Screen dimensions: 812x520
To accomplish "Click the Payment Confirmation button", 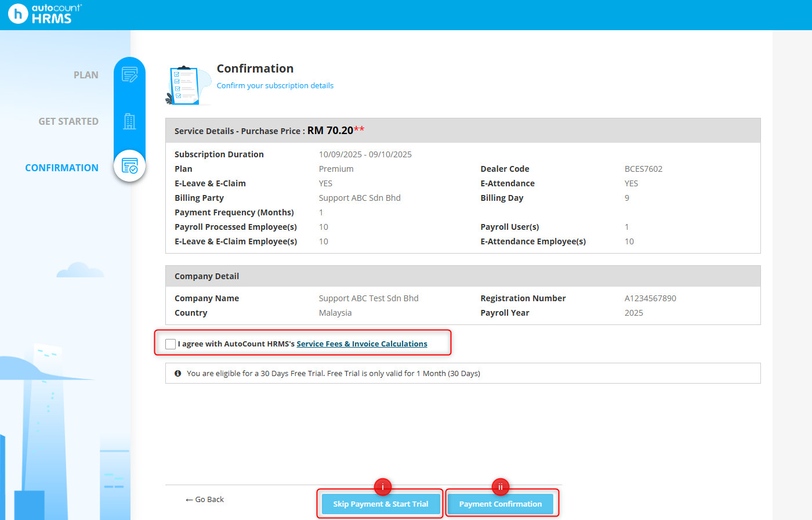I will coord(501,504).
